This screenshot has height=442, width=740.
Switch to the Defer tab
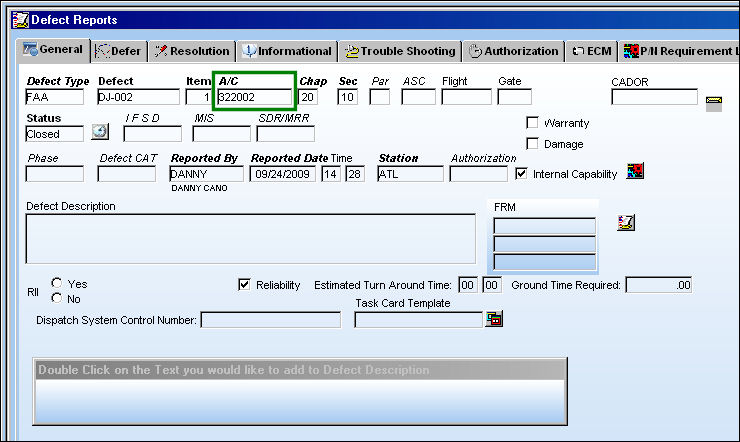[x=119, y=51]
